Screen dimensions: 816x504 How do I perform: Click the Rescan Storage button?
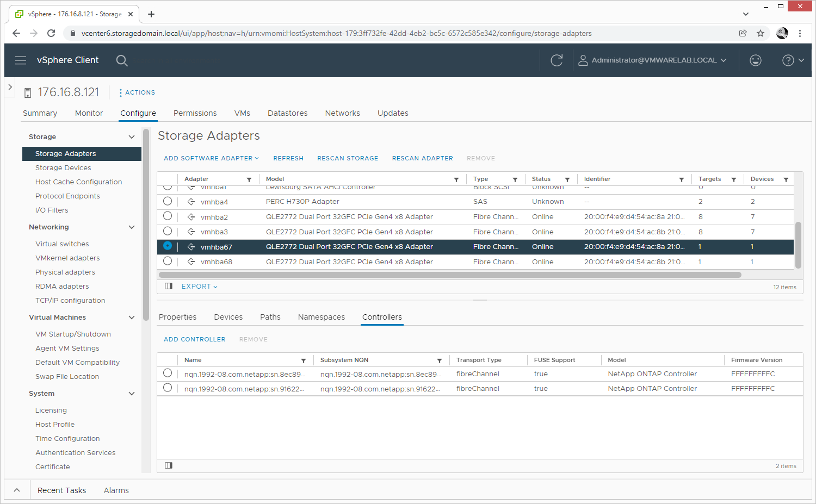(348, 158)
